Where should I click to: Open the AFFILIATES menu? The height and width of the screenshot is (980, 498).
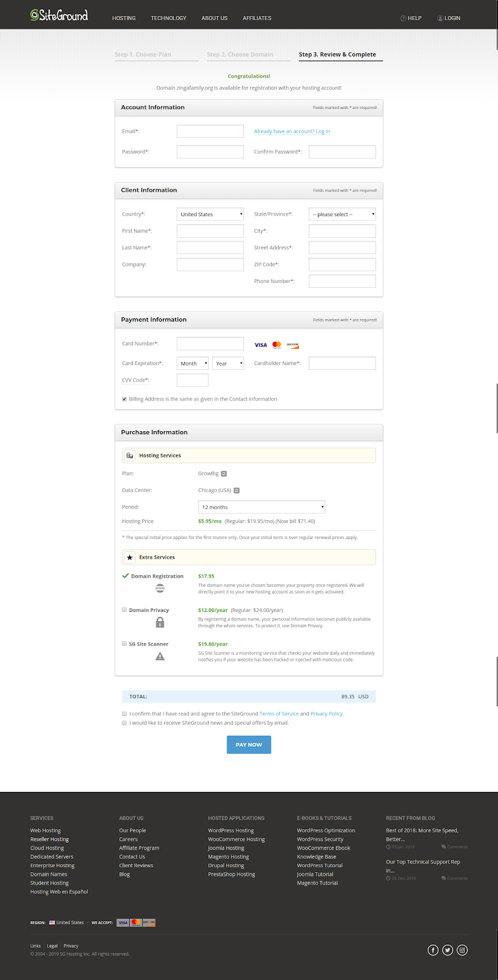(x=257, y=18)
